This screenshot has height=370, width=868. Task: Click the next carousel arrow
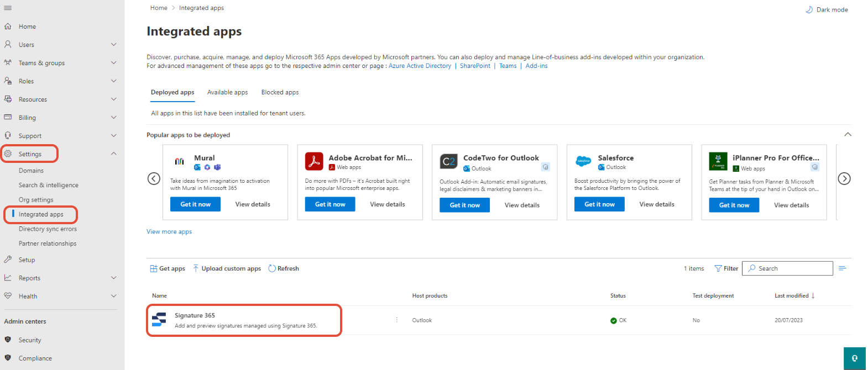pyautogui.click(x=844, y=178)
